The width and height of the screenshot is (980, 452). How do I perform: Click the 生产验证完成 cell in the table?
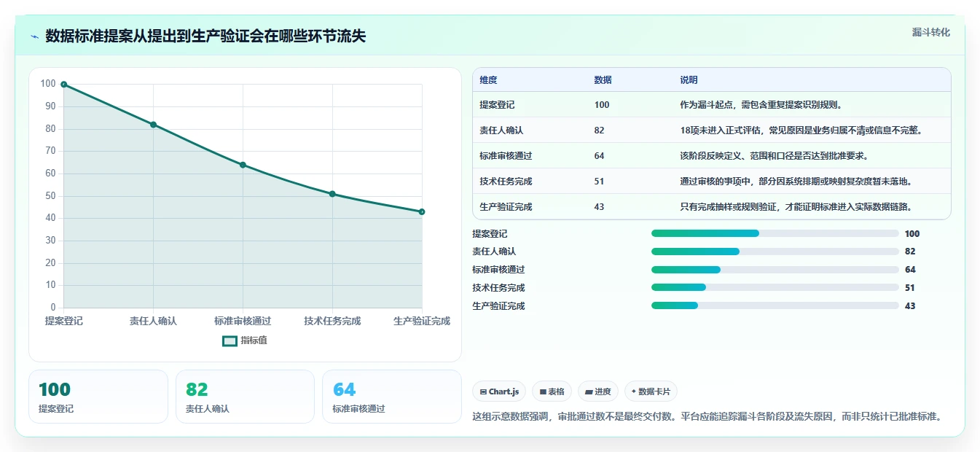point(506,207)
